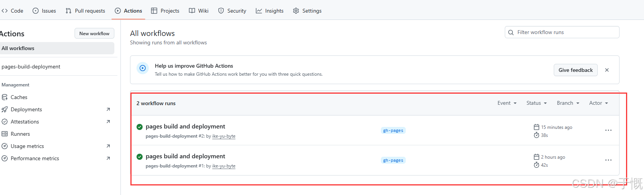Click the blue play icon in banner
This screenshot has height=195, width=644.
click(x=143, y=68)
